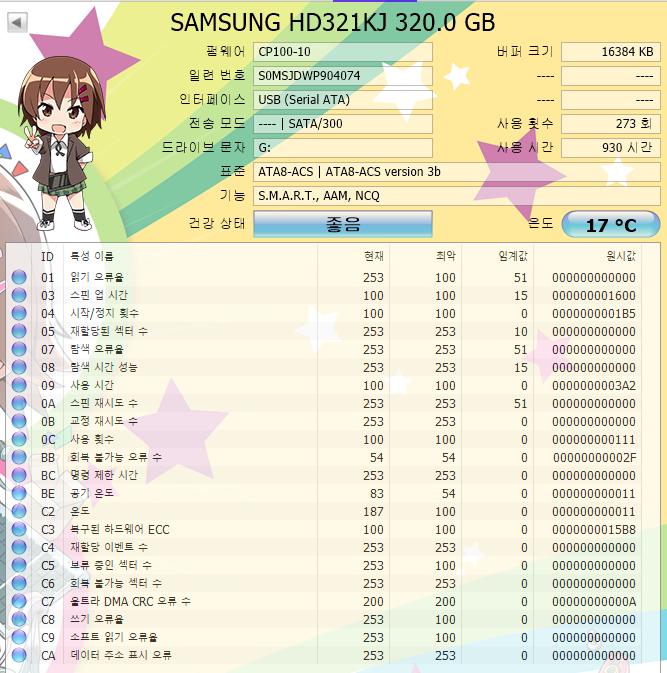The image size is (667, 673).
Task: Click the ID column header
Action: 47,256
